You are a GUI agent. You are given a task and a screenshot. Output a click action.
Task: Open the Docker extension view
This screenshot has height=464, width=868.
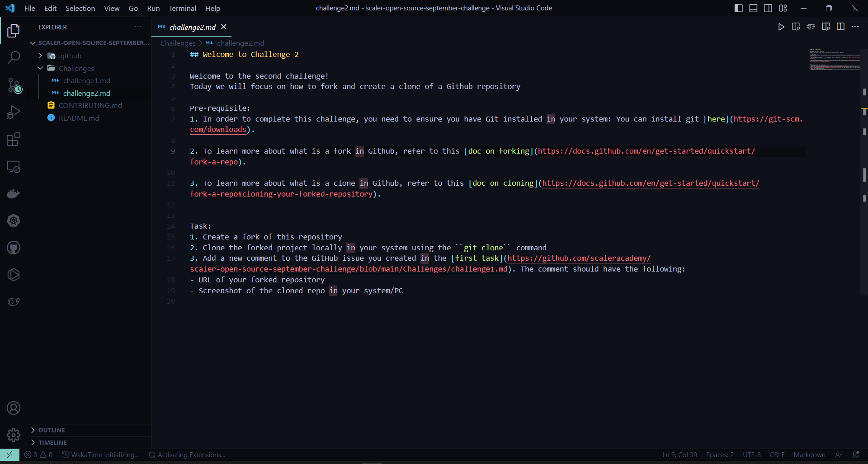[x=14, y=193]
